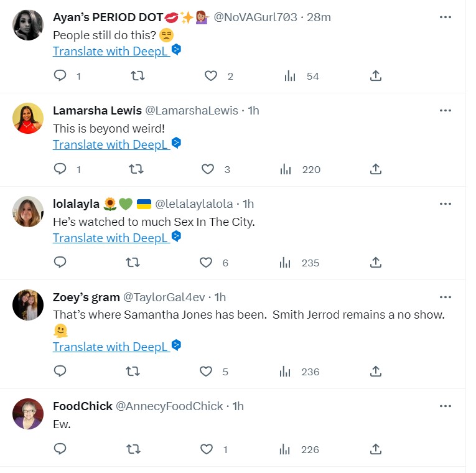The width and height of the screenshot is (476, 473).
Task: Open more options menu on lolalayla's tweet
Action: pyautogui.click(x=446, y=204)
